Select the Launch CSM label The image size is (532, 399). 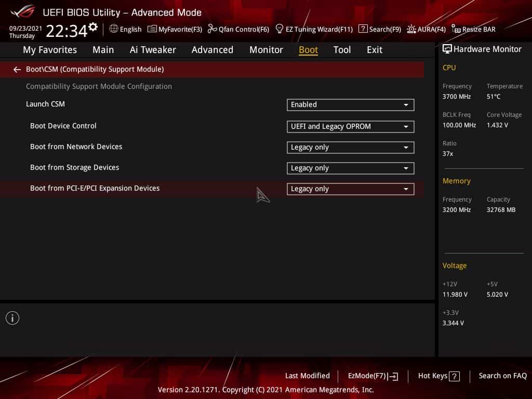46,104
